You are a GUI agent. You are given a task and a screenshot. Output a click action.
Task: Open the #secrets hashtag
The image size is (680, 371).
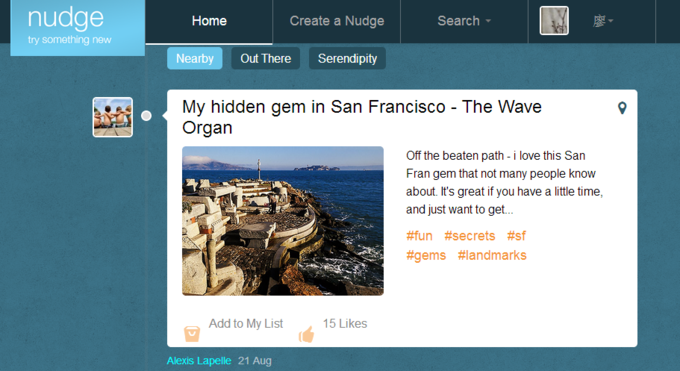[x=470, y=236]
